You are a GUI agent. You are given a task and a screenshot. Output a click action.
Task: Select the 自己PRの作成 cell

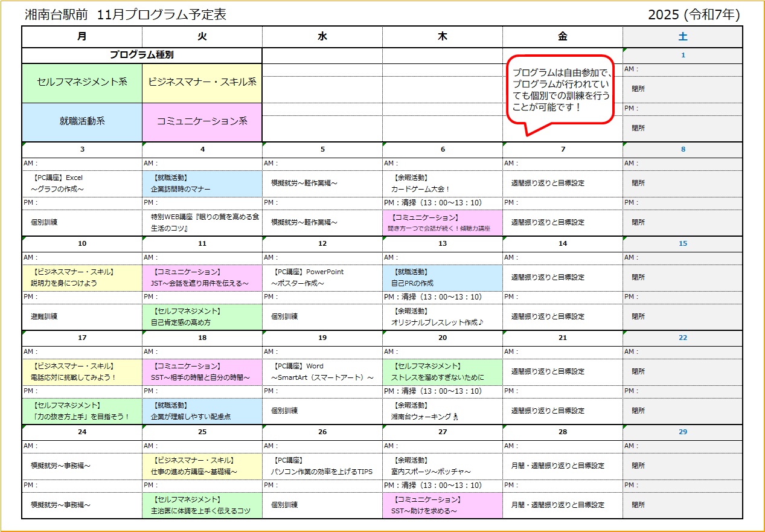click(442, 278)
